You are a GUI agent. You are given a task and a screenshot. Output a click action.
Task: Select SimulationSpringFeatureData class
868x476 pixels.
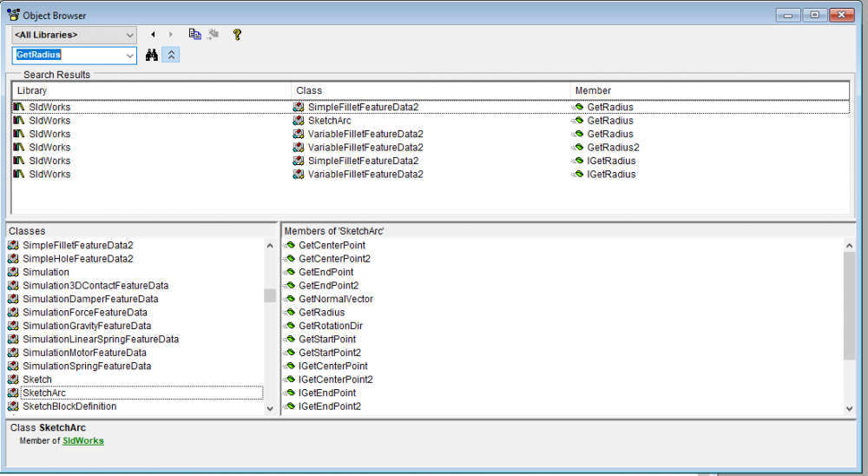coord(87,366)
